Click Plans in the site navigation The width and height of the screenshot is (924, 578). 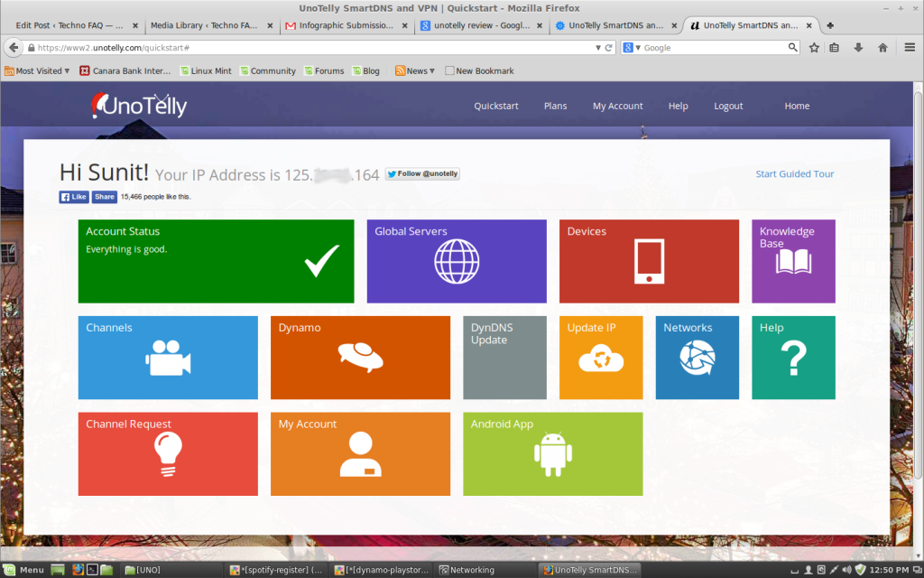[x=555, y=106]
